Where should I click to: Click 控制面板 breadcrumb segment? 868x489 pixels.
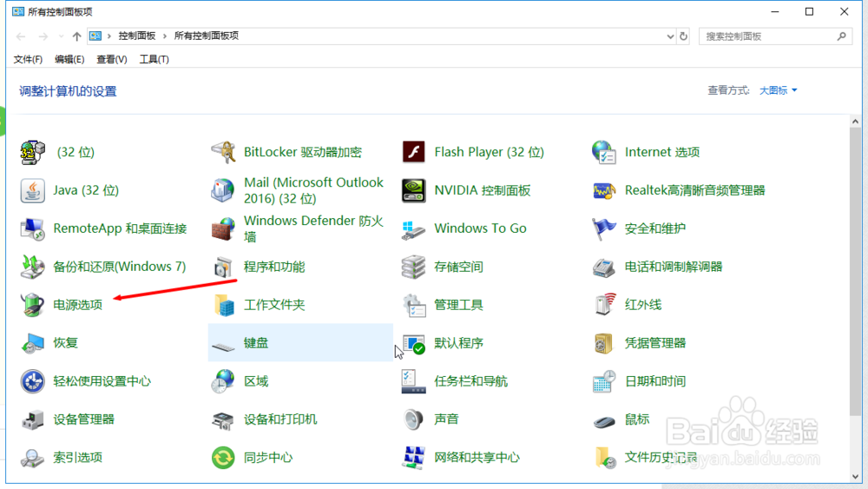137,36
